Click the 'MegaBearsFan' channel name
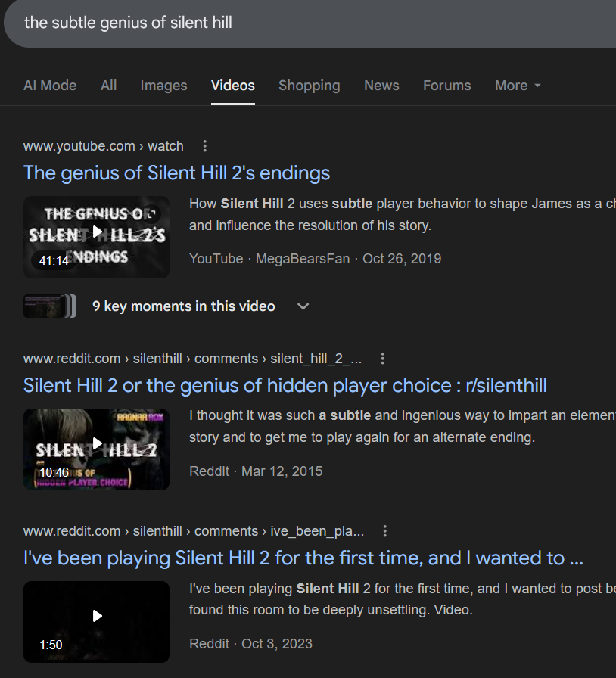 (303, 259)
